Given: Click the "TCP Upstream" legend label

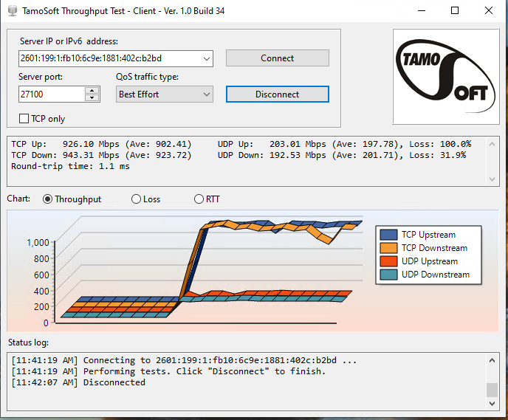Looking at the screenshot, I should pos(428,235).
